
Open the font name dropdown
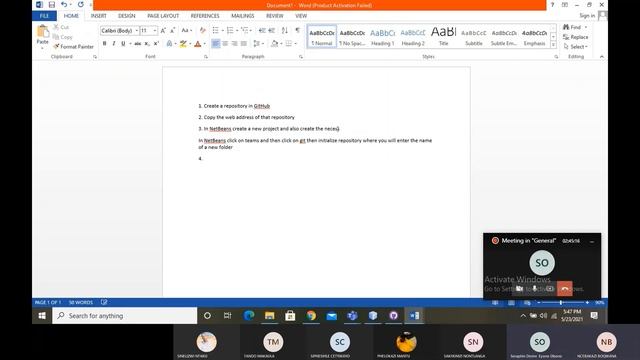[x=136, y=31]
